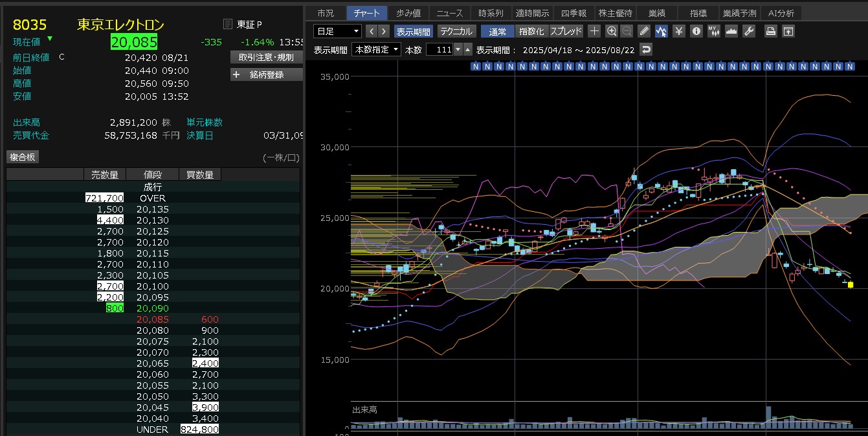Click the crosshair cursor icon in chart toolbar
868x436 pixels.
tap(594, 31)
